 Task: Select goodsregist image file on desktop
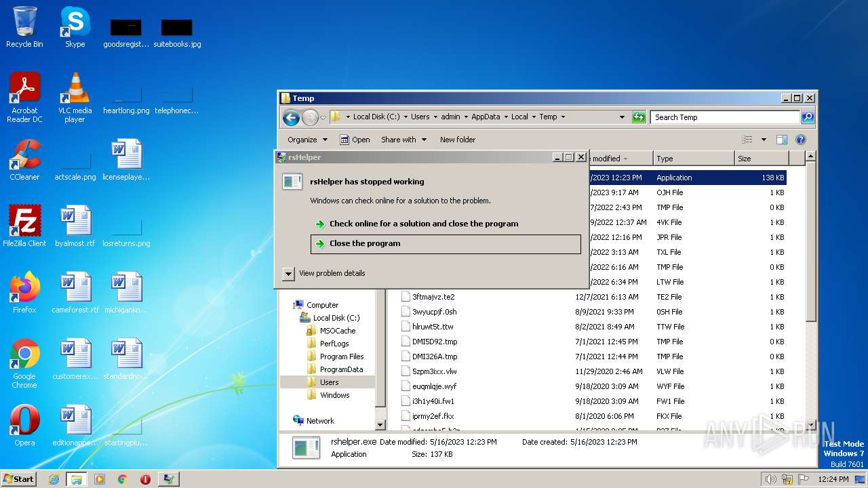click(x=125, y=33)
